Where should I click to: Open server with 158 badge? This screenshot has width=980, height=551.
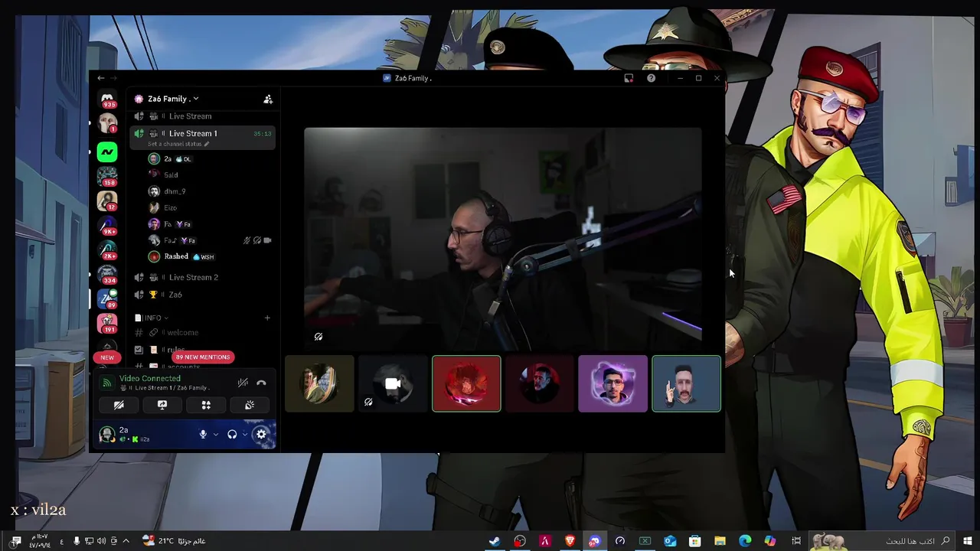(107, 176)
